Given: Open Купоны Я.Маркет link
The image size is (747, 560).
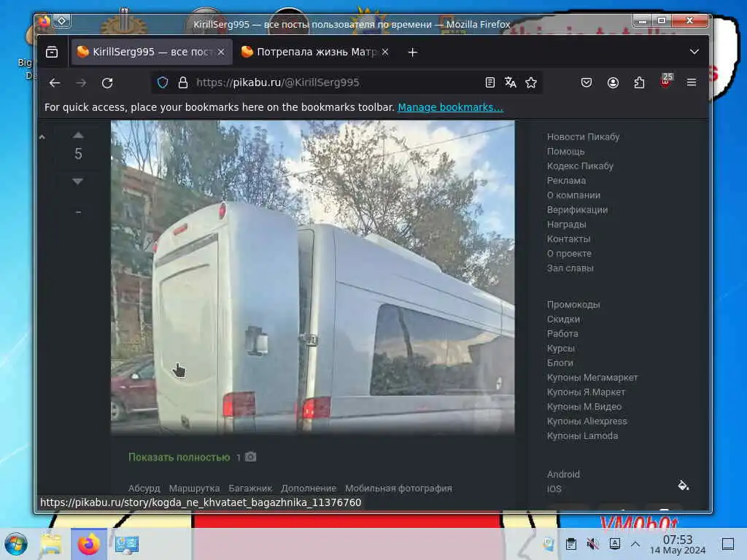Looking at the screenshot, I should [586, 392].
